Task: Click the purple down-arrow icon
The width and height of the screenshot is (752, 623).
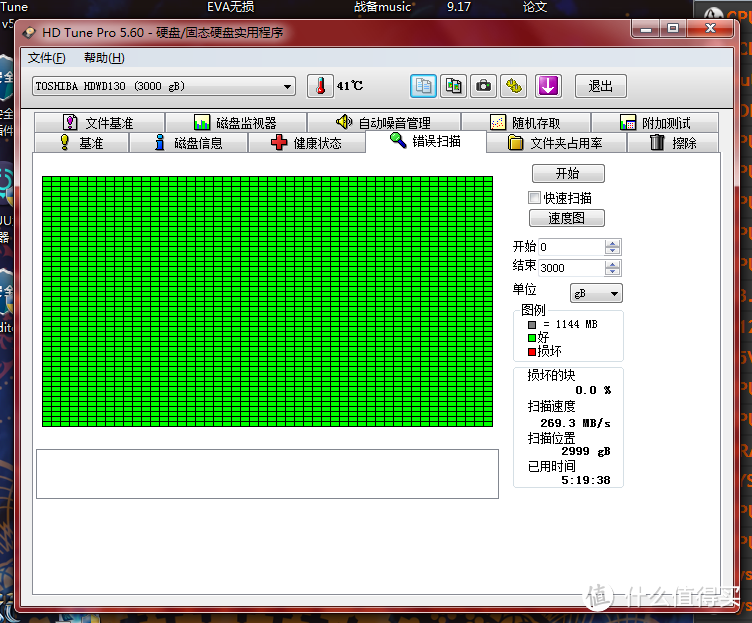Action: pyautogui.click(x=548, y=86)
